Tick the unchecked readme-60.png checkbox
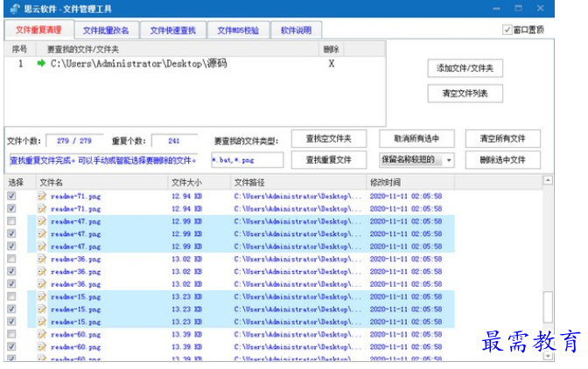This screenshot has height=369, width=588. pyautogui.click(x=11, y=334)
